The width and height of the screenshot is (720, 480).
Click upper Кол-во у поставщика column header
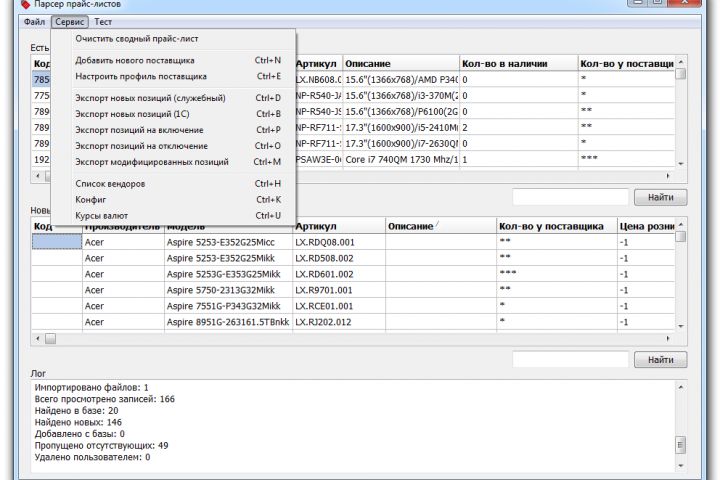point(626,64)
